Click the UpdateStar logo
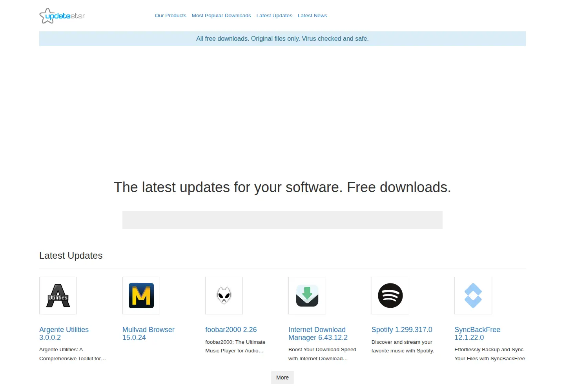The width and height of the screenshot is (565, 392). click(62, 16)
